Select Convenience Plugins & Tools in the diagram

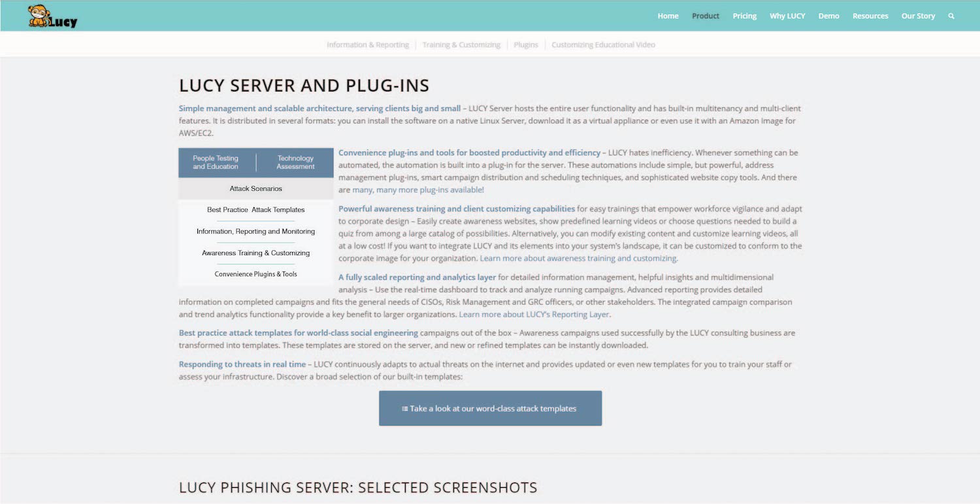(x=256, y=274)
